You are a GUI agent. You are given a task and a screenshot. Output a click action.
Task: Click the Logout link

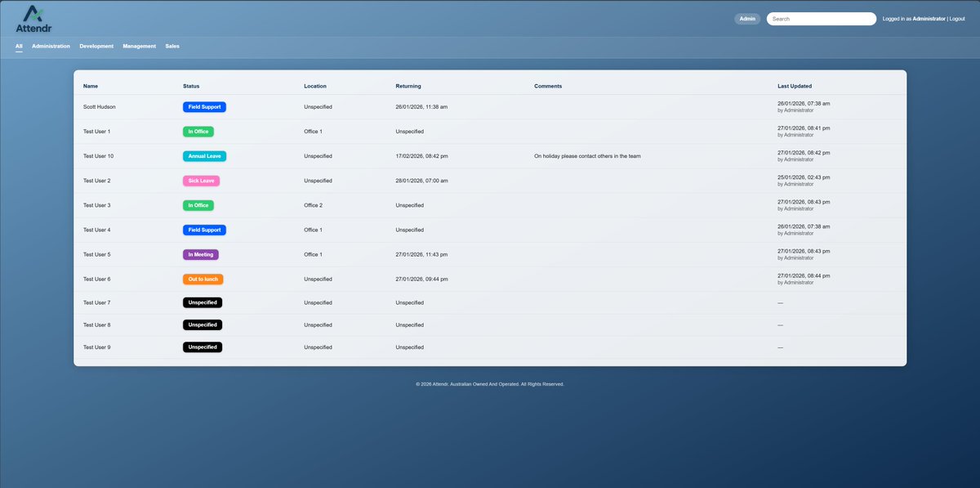(x=957, y=19)
